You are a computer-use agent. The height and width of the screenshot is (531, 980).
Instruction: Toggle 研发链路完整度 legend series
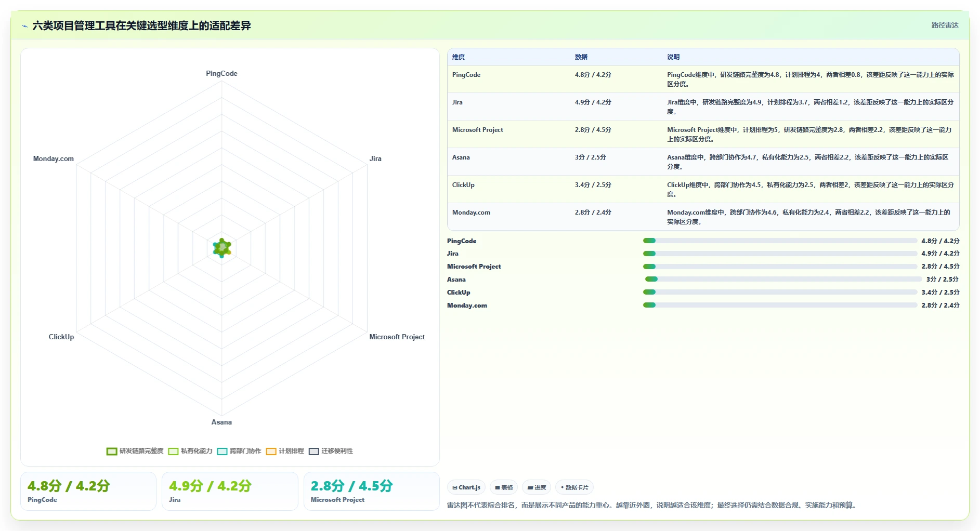[135, 451]
